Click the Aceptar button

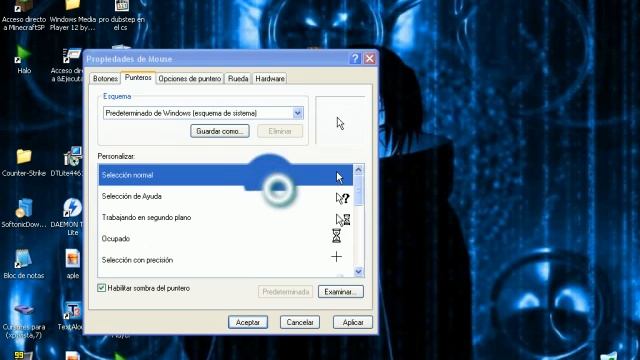pyautogui.click(x=248, y=322)
